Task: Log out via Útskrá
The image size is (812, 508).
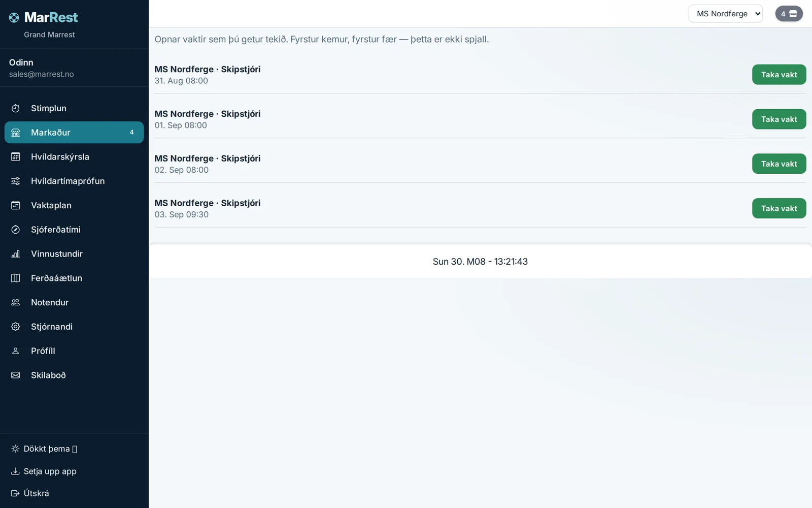Action: coord(30,493)
